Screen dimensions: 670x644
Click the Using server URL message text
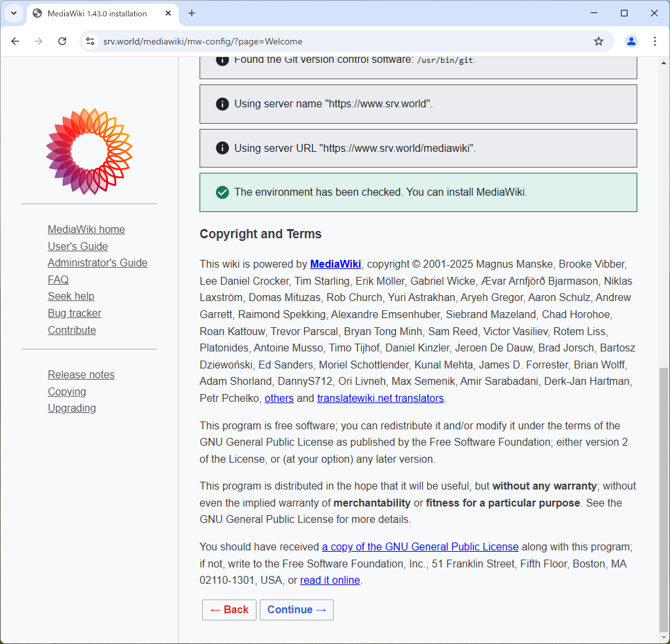355,149
